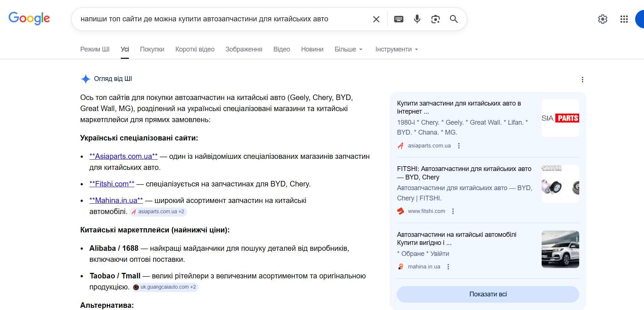644x310 pixels.
Task: Open the on-screen keyboard input tool
Action: pos(399,19)
